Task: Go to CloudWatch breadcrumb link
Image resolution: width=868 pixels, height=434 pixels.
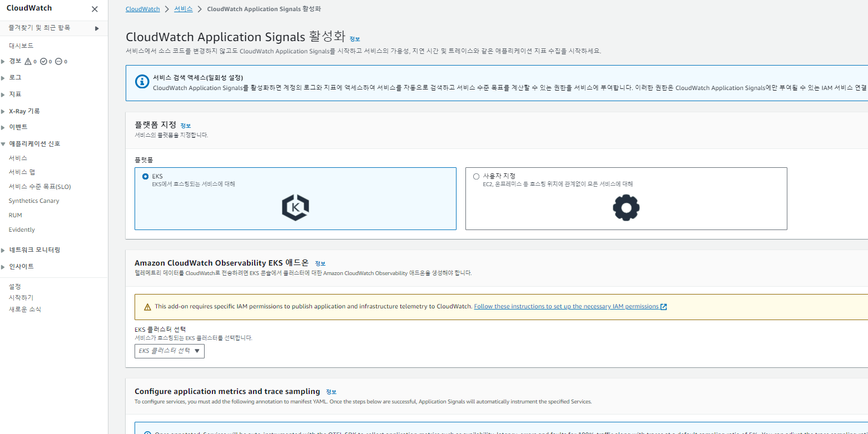Action: [143, 9]
